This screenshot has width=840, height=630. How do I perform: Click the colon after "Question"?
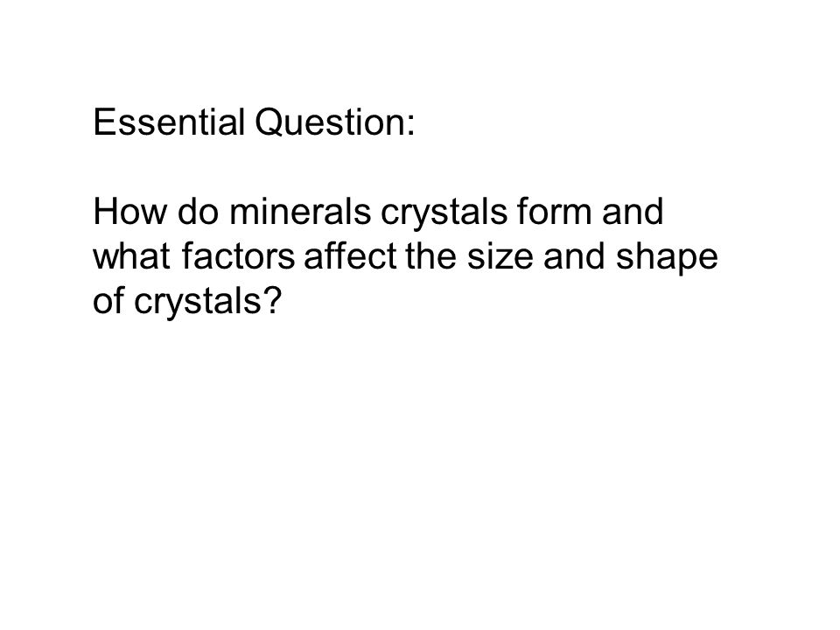coord(410,127)
